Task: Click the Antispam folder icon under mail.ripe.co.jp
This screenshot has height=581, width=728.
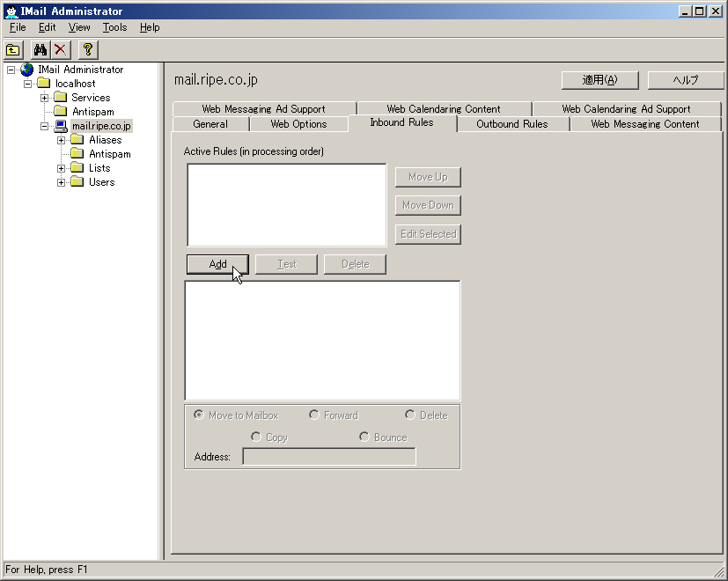Action: tap(77, 154)
